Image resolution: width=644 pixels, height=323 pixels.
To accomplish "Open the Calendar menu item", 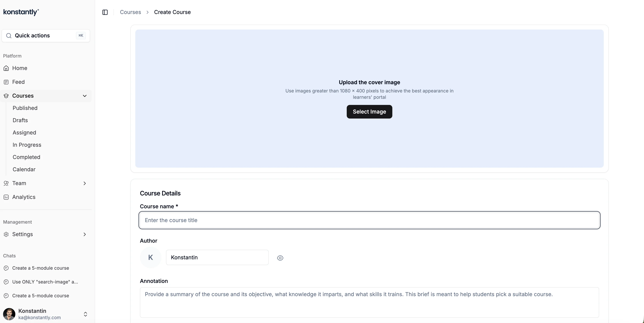I will (x=24, y=169).
